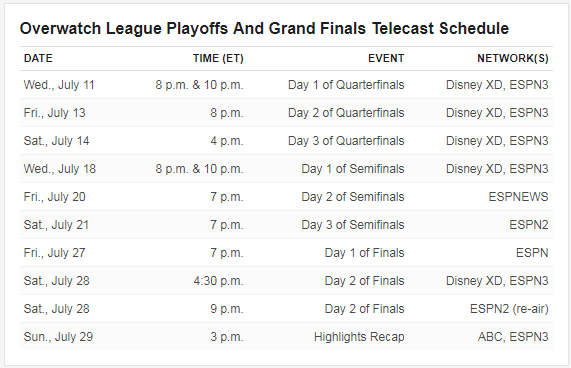Click Day 1 of Finals event

pos(364,253)
